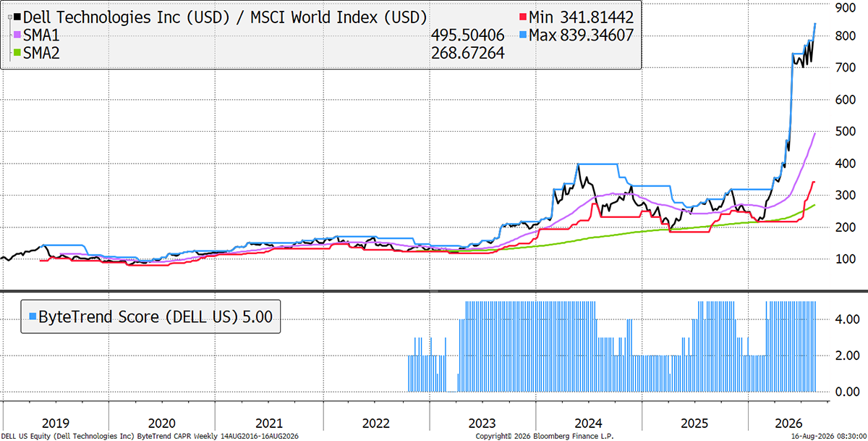Select the Dell Technologies / MSCI World Index title

tap(225, 17)
